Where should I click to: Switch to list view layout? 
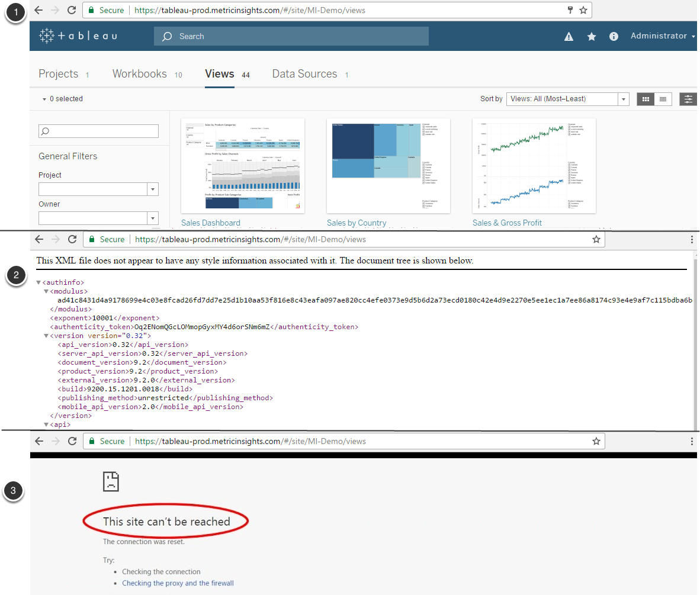(663, 99)
